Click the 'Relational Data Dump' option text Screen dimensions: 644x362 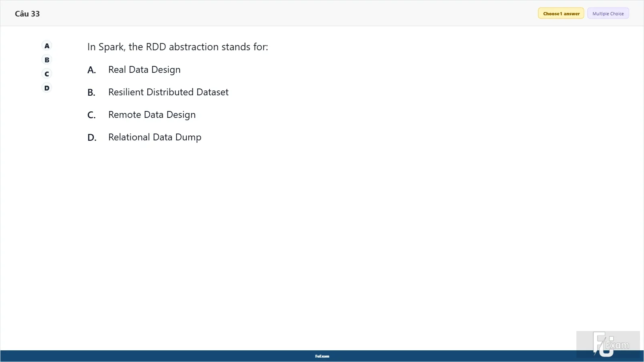(155, 137)
